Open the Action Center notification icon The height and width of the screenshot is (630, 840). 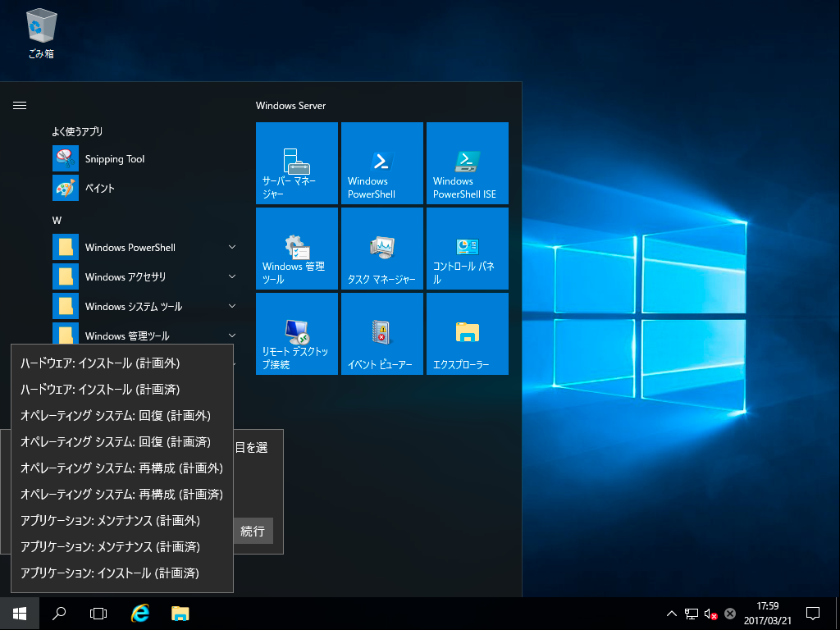click(813, 613)
